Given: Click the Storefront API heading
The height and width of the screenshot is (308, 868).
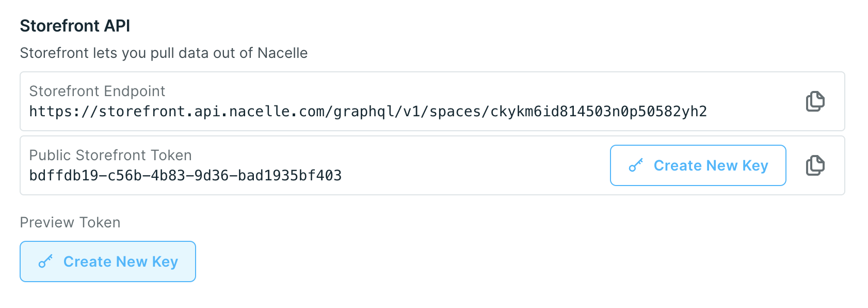Looking at the screenshot, I should click(x=75, y=26).
